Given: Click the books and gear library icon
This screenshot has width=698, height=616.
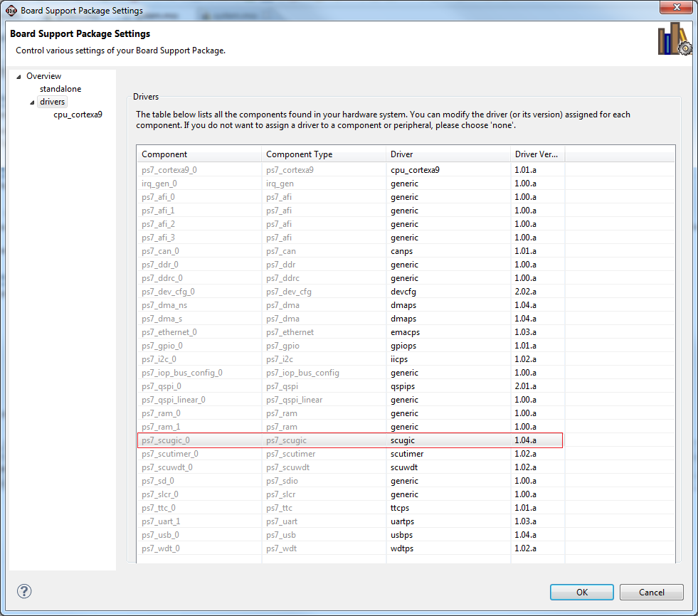Looking at the screenshot, I should pos(674,41).
